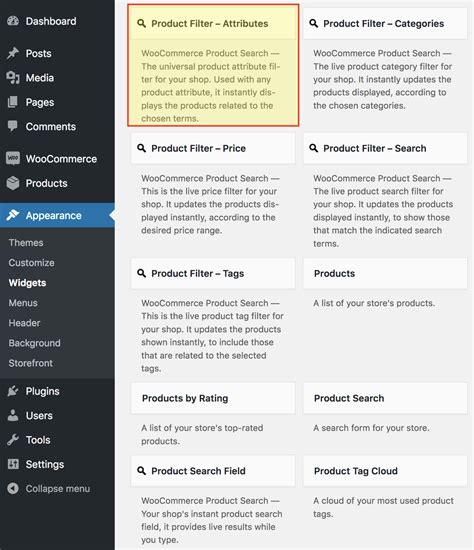
Task: Click the Users person icon
Action: coord(13,415)
